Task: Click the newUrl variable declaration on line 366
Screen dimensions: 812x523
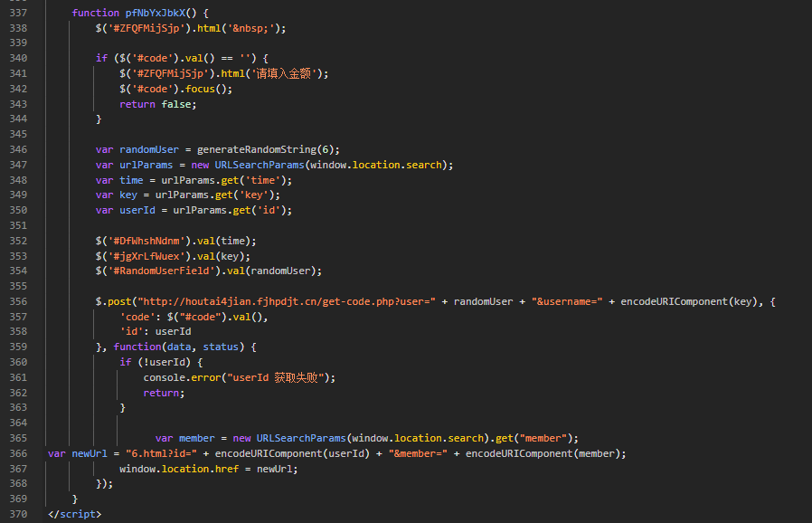Action: pyautogui.click(x=90, y=453)
